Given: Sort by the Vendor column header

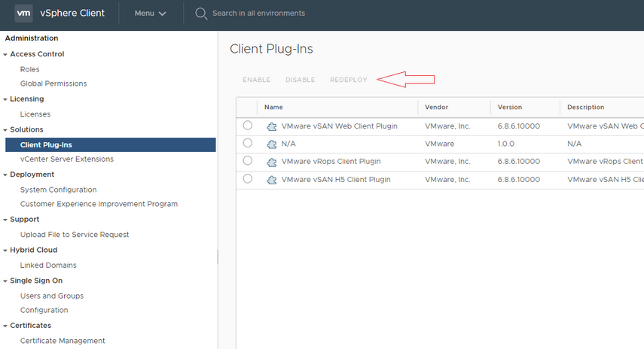Looking at the screenshot, I should [436, 107].
